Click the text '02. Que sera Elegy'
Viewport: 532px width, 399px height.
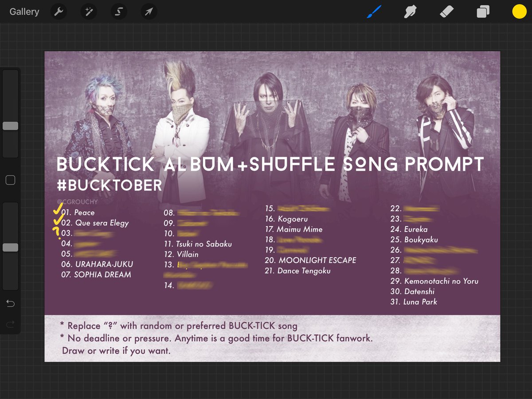[x=95, y=223]
